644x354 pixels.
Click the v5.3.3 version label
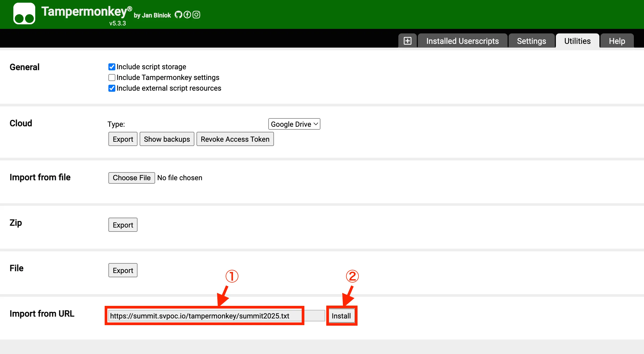[x=117, y=23]
